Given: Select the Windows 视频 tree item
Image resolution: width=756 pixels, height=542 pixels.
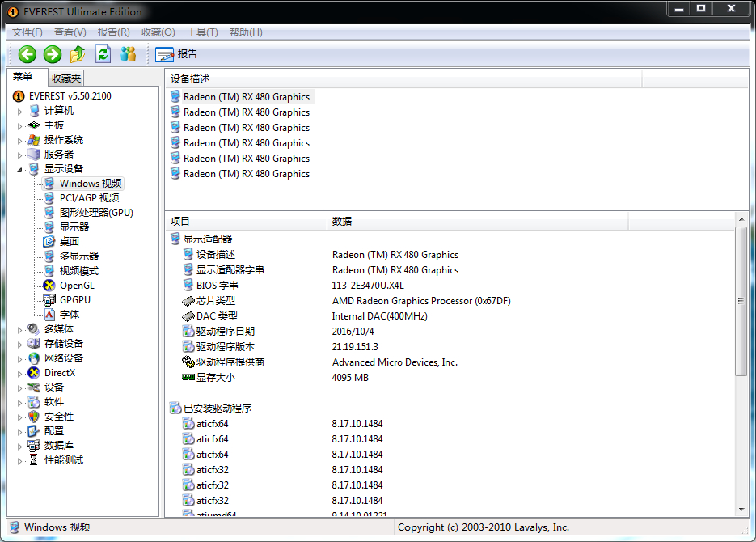Looking at the screenshot, I should click(91, 184).
